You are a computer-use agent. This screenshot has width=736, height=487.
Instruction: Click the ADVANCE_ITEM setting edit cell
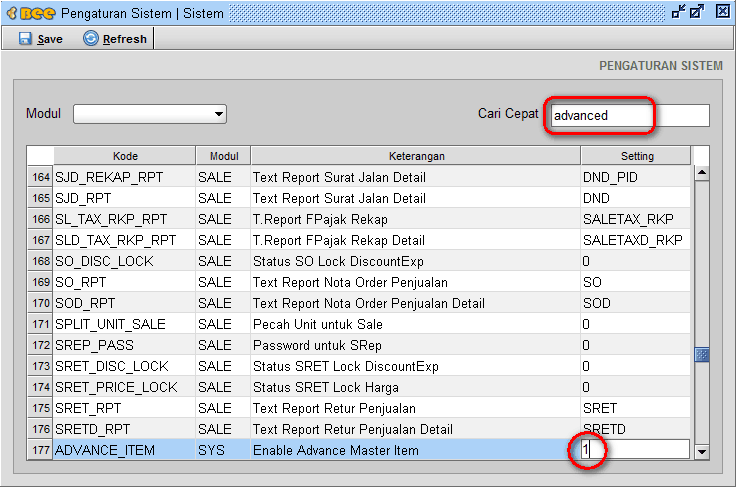pos(636,450)
